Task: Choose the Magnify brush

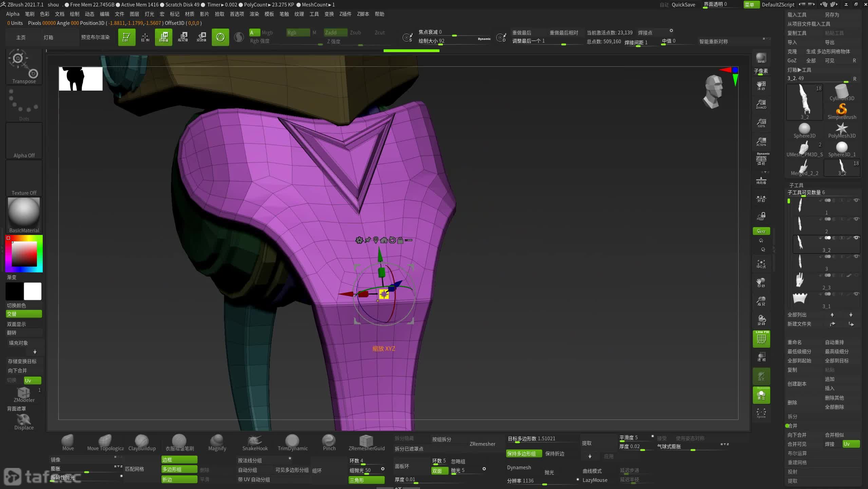Action: 217,443
